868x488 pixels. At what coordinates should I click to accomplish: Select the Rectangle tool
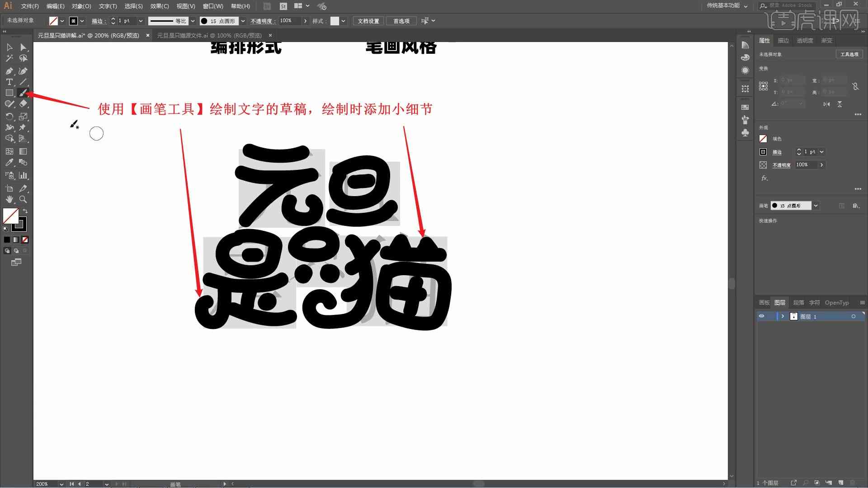coord(9,93)
